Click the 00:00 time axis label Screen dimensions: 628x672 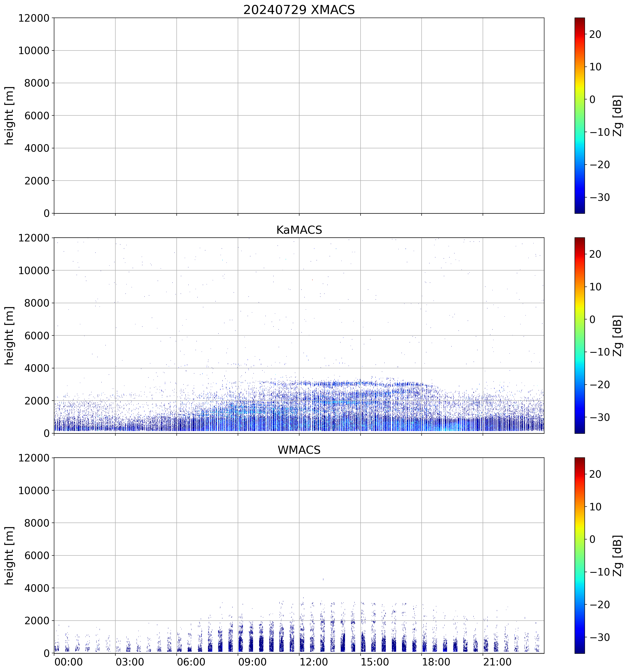tap(69, 662)
